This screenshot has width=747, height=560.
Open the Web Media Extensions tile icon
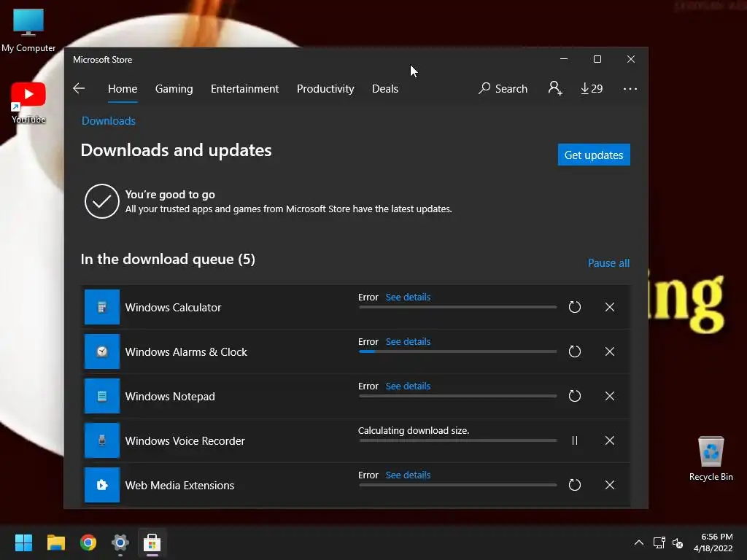[102, 485]
